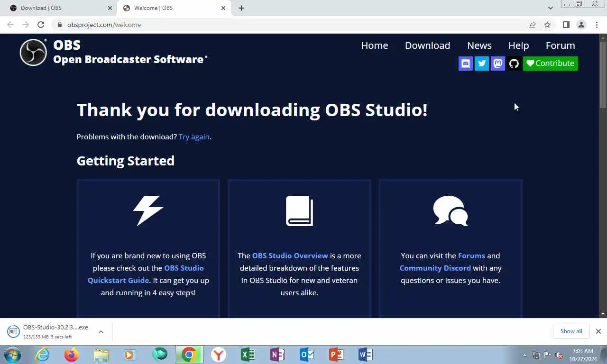Click the chat bubbles Forums icon

point(451,211)
